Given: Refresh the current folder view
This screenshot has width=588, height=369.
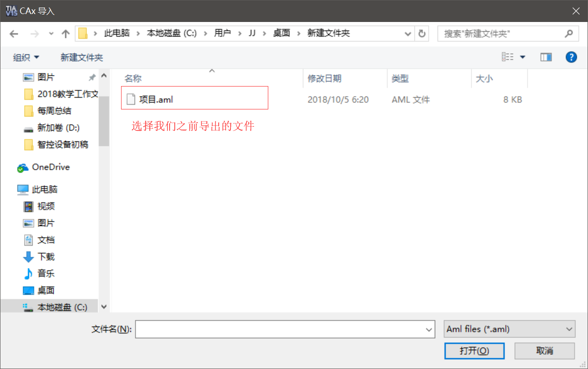Looking at the screenshot, I should pyautogui.click(x=422, y=34).
